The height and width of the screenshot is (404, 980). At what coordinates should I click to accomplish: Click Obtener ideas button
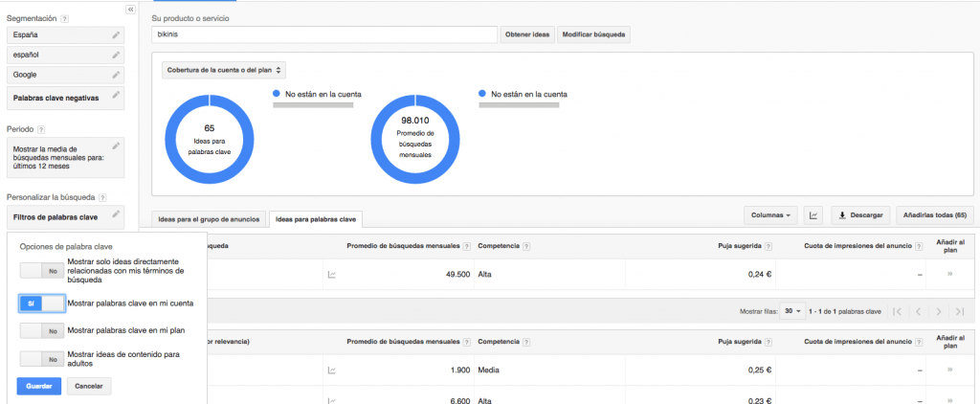[x=527, y=35]
